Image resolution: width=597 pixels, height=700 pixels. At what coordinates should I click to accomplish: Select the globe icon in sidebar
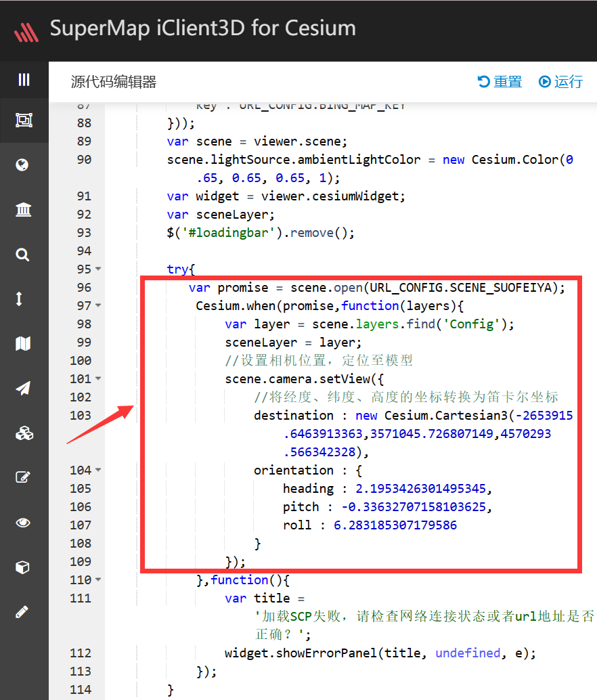click(x=22, y=165)
